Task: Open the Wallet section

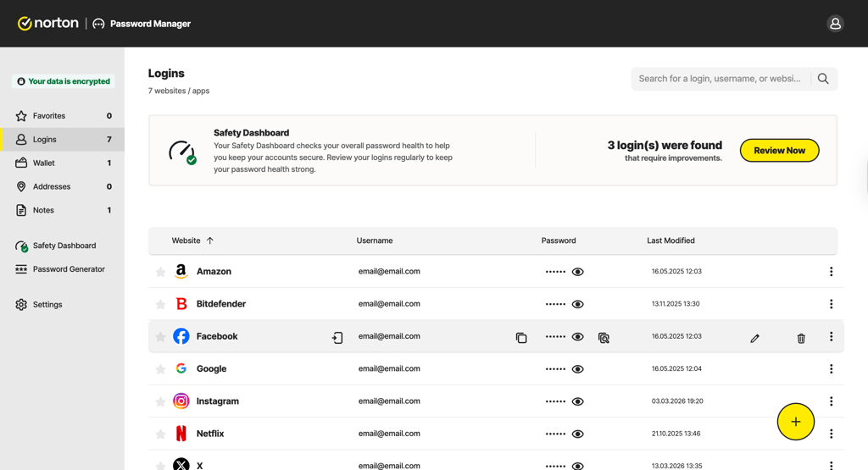Action: [x=63, y=163]
